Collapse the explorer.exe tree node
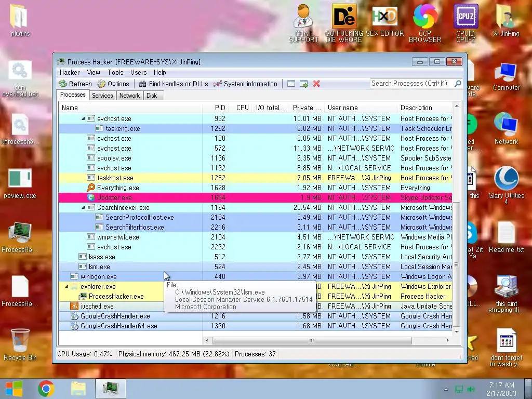Viewport: 532px width, 399px height. 66,286
